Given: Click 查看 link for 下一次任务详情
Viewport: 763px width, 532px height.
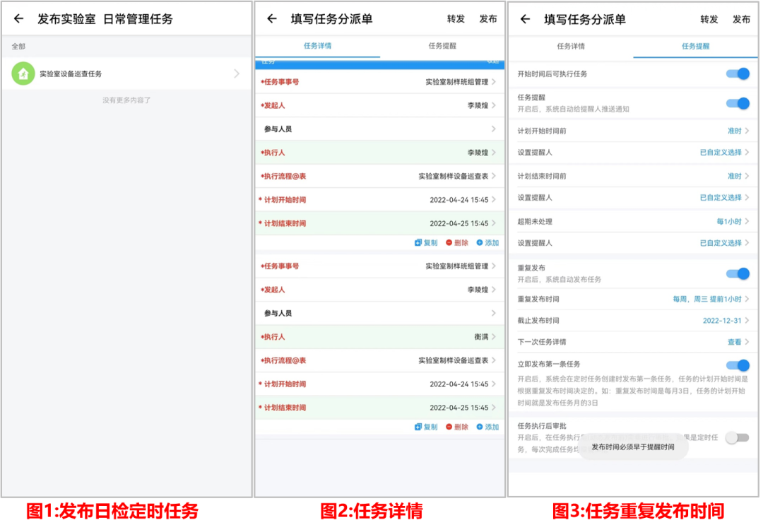Looking at the screenshot, I should (x=737, y=342).
